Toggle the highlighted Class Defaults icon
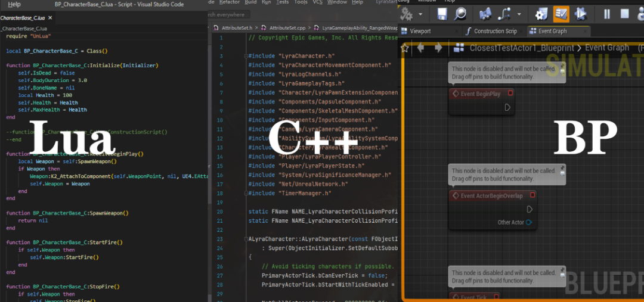Image resolution: width=644 pixels, height=302 pixels. tap(561, 15)
